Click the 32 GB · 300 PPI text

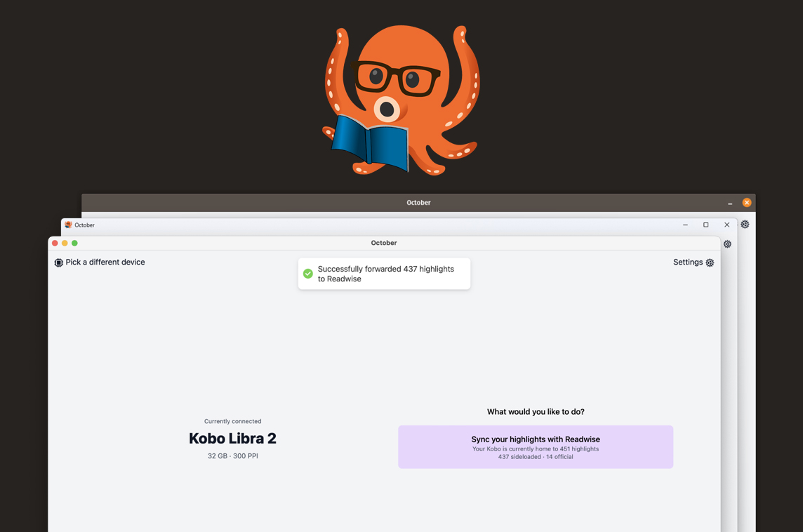point(232,455)
